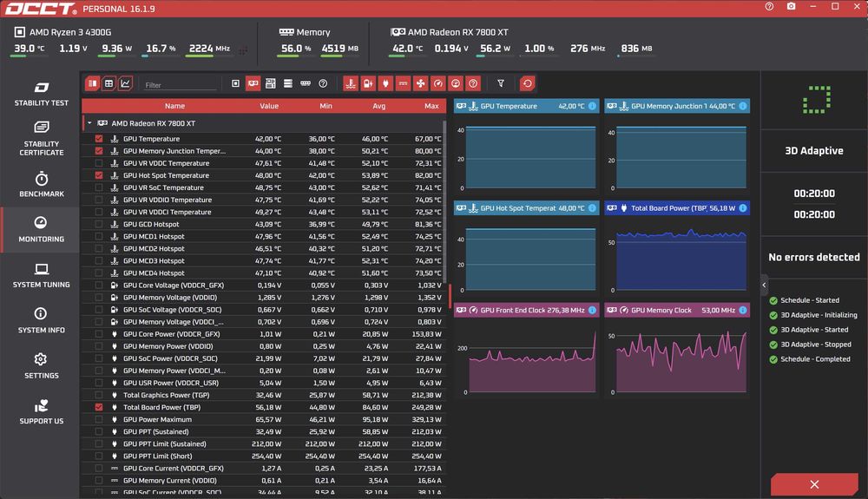Toggle the voltage sensor type filter
Image resolution: width=868 pixels, height=499 pixels.
click(368, 83)
